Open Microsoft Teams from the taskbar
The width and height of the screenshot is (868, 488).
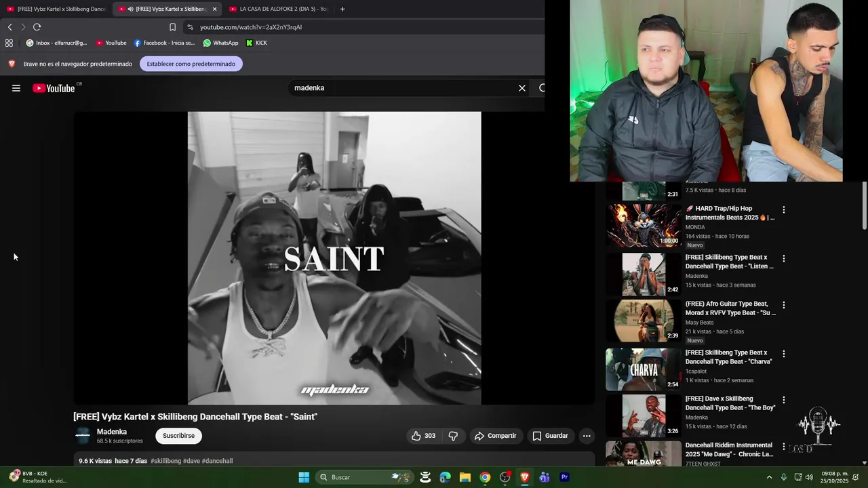click(545, 477)
